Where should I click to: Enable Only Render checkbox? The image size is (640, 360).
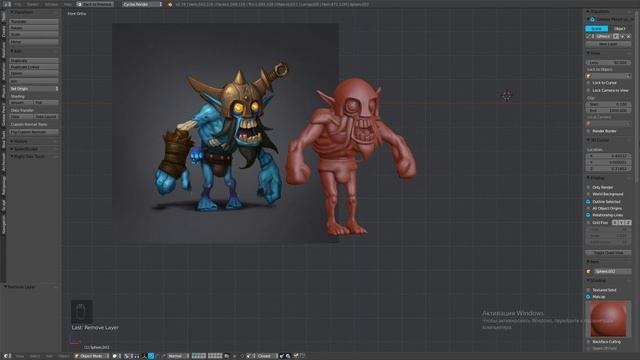tap(588, 187)
